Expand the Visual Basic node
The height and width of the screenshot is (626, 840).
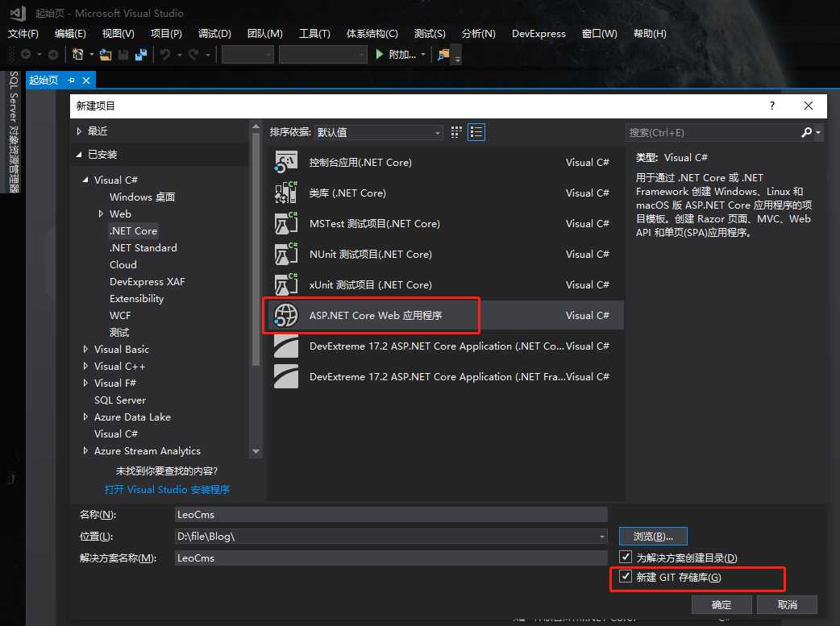85,349
